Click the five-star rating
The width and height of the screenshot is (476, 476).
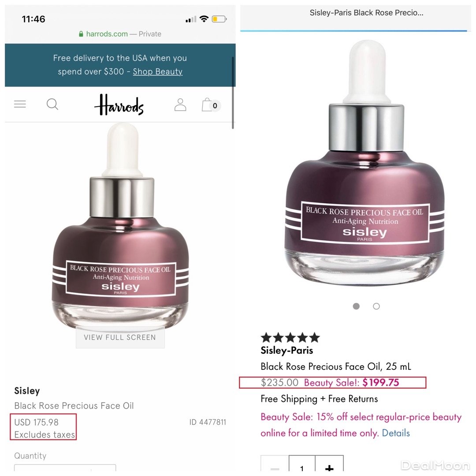click(x=290, y=337)
